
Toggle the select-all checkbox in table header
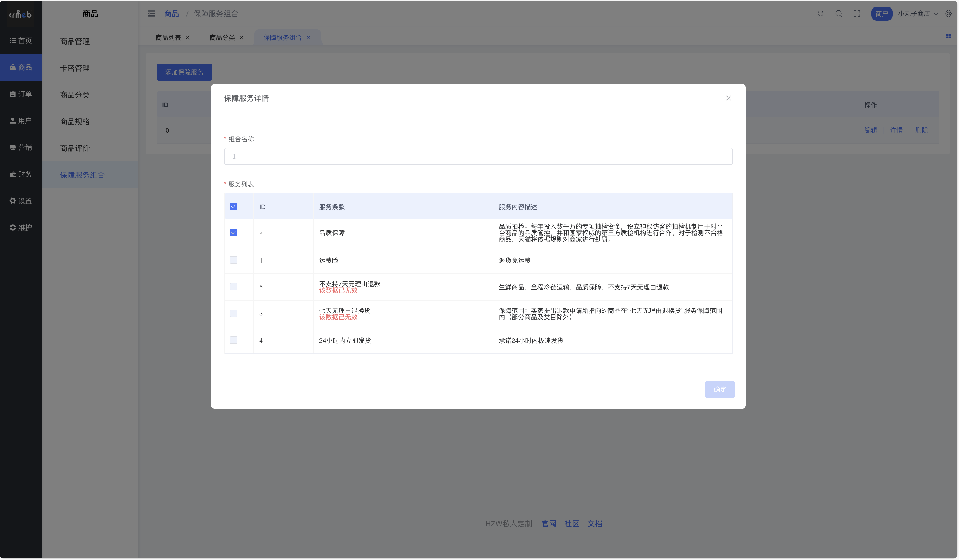234,206
